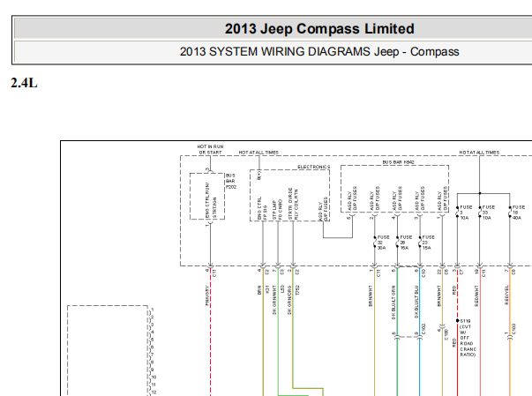
Task: Click the "BUS BAR F202" label
Action: (x=231, y=181)
